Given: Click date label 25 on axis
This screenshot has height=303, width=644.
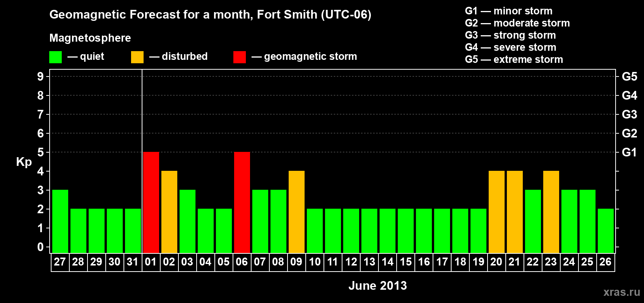Looking at the screenshot, I should pos(587,262).
